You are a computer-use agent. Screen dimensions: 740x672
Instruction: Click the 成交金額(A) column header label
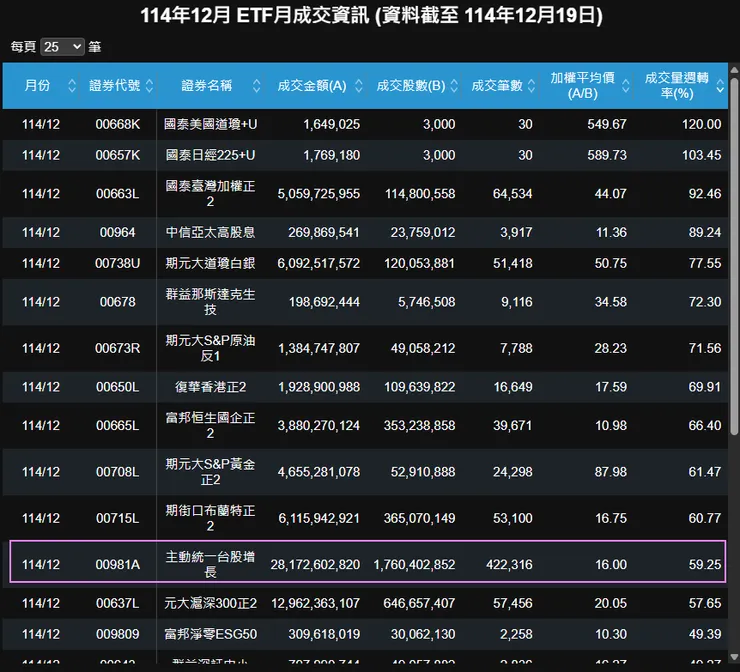[312, 85]
